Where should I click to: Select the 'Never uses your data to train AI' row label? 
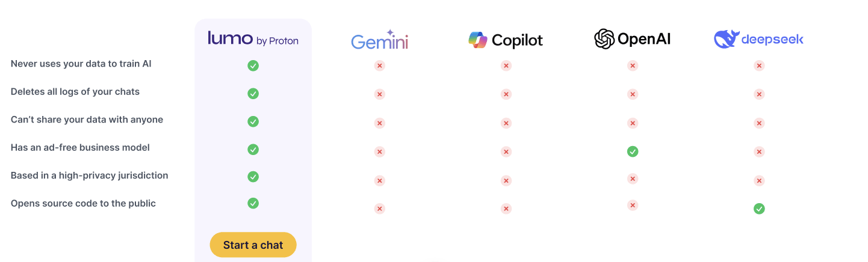pyautogui.click(x=81, y=63)
